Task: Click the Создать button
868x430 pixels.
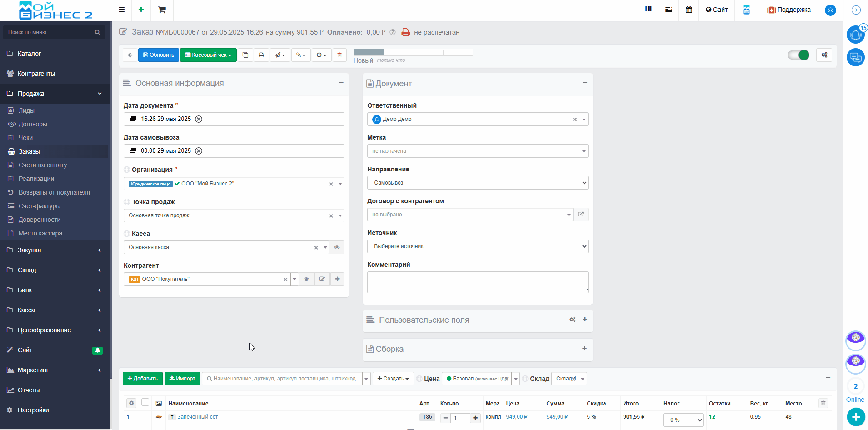Action: tap(393, 379)
